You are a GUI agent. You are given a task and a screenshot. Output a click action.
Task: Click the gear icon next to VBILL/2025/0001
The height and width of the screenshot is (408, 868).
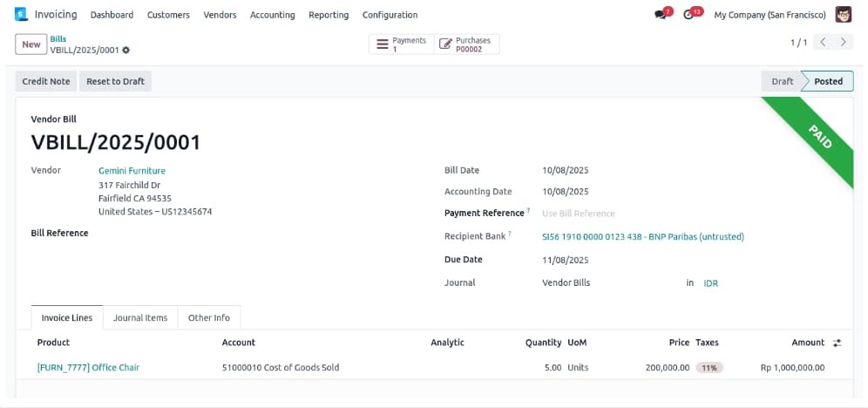126,50
